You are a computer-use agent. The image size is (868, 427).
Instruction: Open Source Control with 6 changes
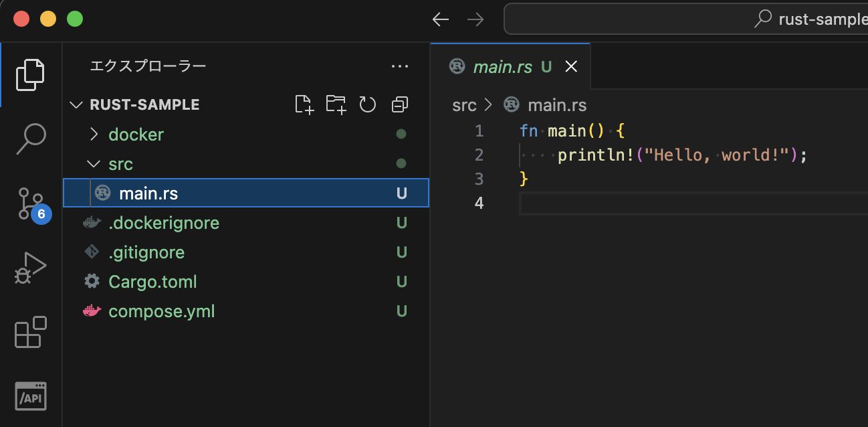31,203
